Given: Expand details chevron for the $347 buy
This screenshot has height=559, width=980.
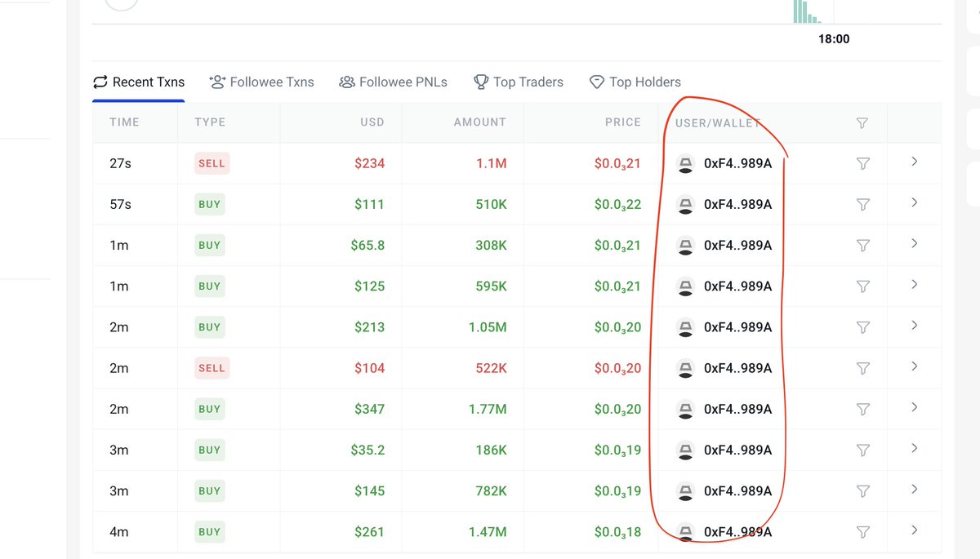Looking at the screenshot, I should tap(914, 406).
